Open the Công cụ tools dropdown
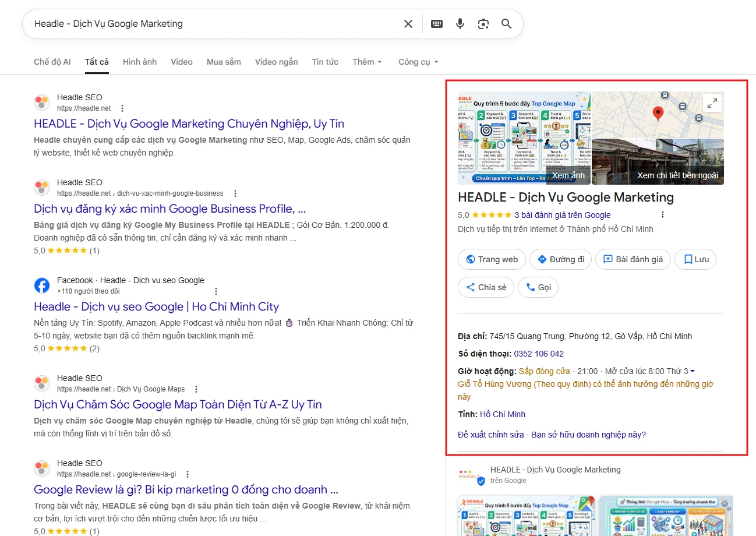 pyautogui.click(x=418, y=62)
